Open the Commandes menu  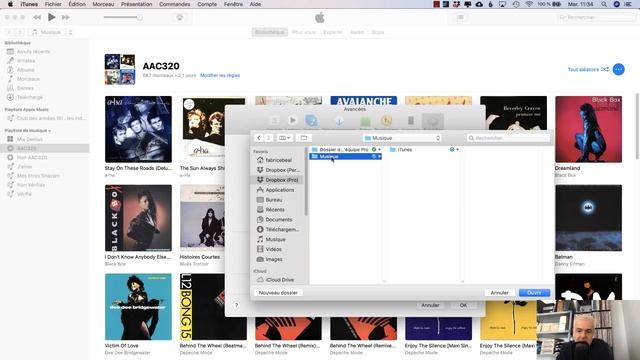pyautogui.click(x=174, y=4)
